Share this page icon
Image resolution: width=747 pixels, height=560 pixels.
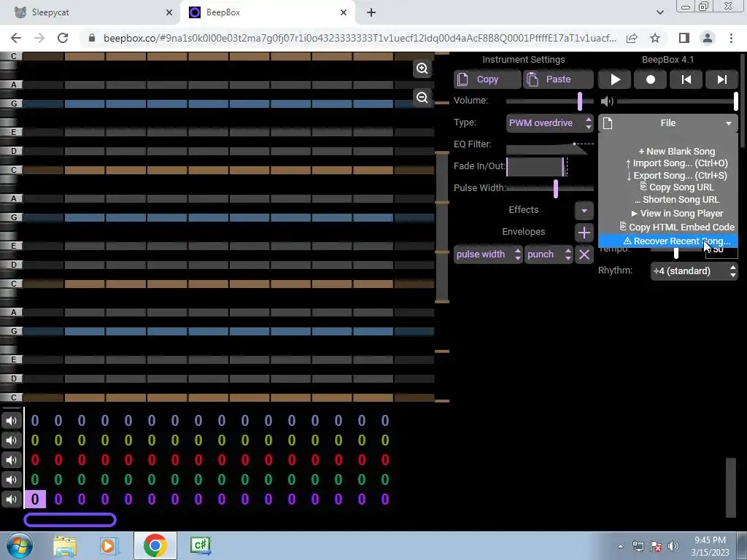tap(632, 38)
